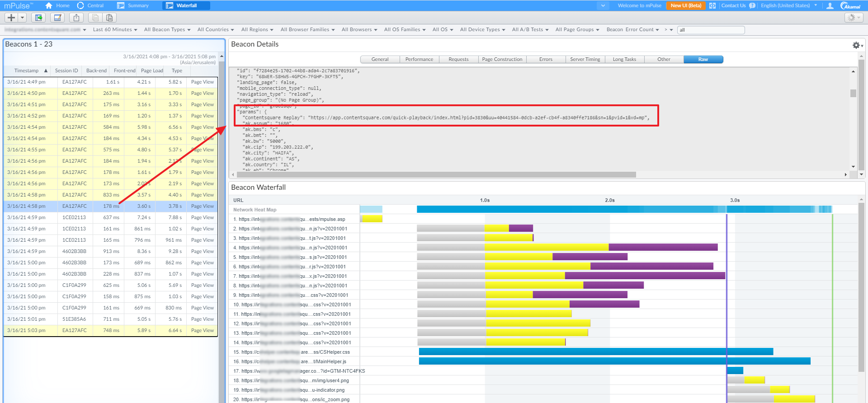Click the New UI (Beta) button
Screen dimensions: 868x403
[x=686, y=5]
